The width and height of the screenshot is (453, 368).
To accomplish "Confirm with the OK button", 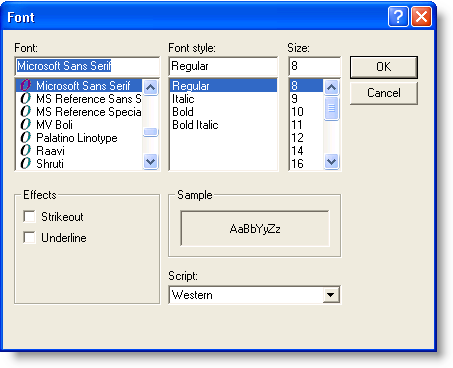I will 384,67.
